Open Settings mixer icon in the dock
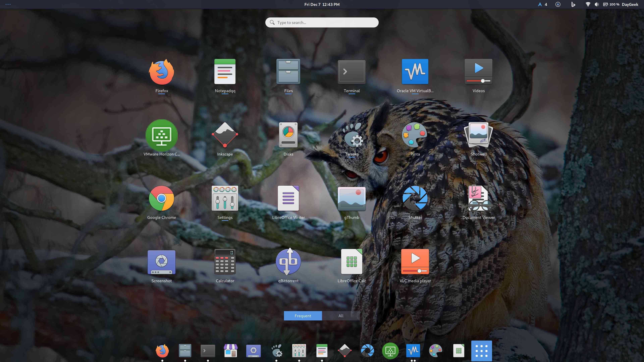Viewport: 644px width, 362px height. (299, 351)
